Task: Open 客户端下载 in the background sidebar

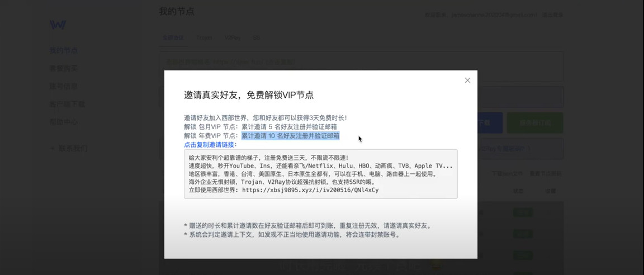Action: point(67,105)
